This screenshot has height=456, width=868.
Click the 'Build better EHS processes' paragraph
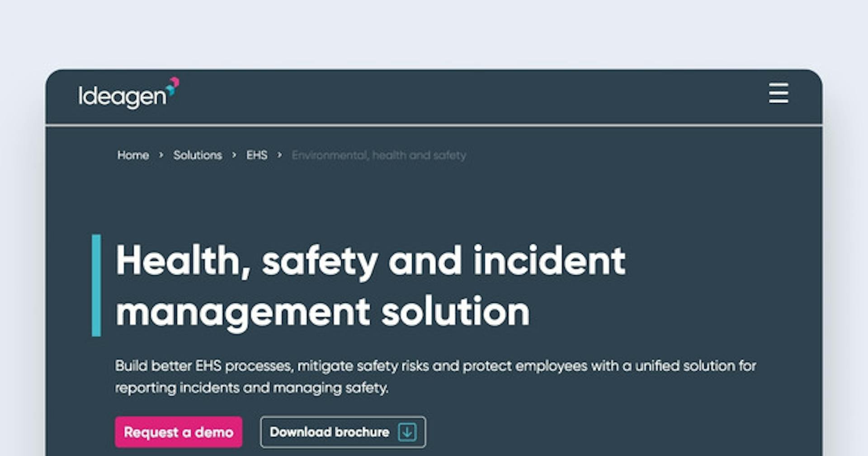(x=435, y=376)
